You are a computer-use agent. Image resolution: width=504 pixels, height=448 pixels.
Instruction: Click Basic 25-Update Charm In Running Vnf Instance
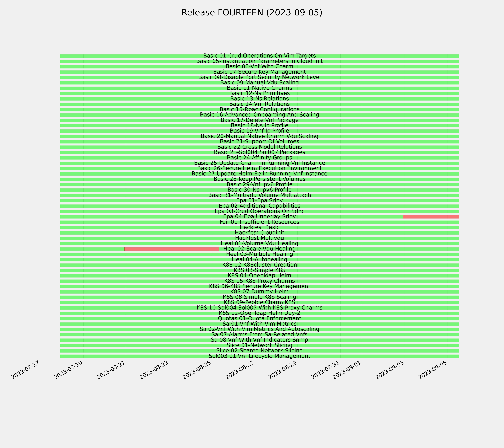259,163
